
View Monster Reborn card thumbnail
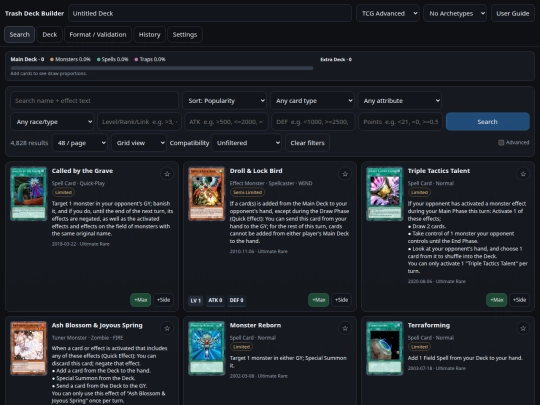(x=207, y=348)
